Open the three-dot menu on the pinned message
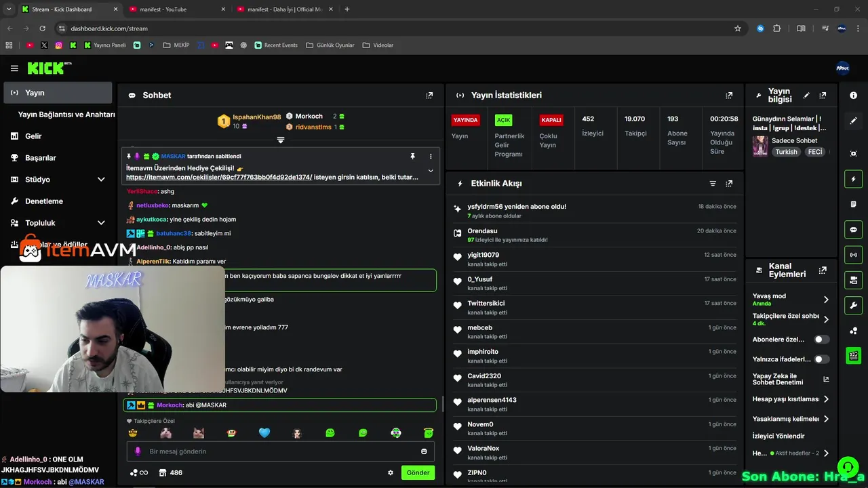Screen dimensions: 868x488 [431, 156]
